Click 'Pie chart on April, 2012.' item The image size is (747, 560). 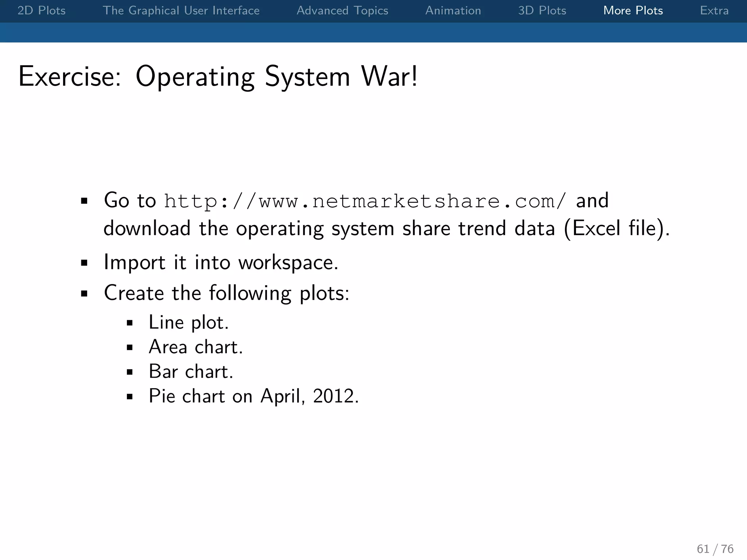pyautogui.click(x=253, y=396)
